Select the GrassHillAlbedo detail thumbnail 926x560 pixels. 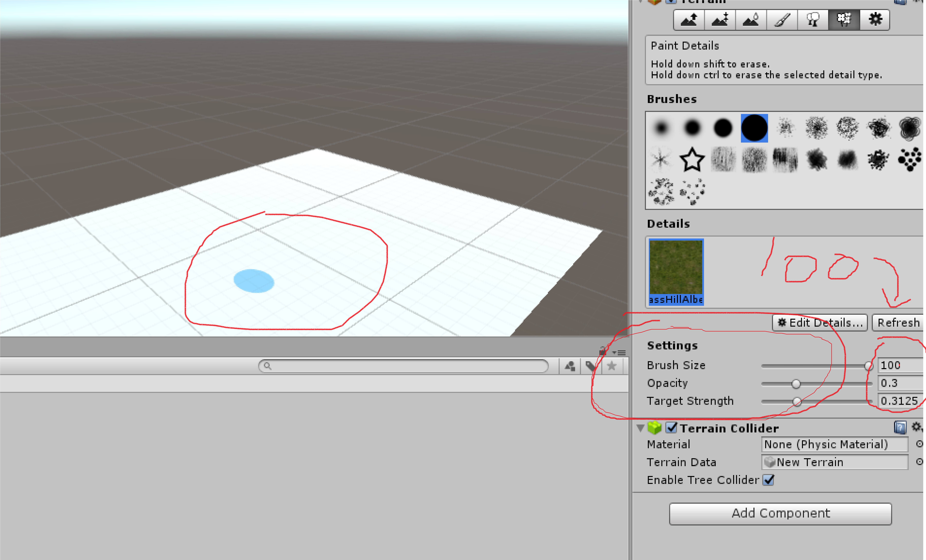tap(676, 272)
